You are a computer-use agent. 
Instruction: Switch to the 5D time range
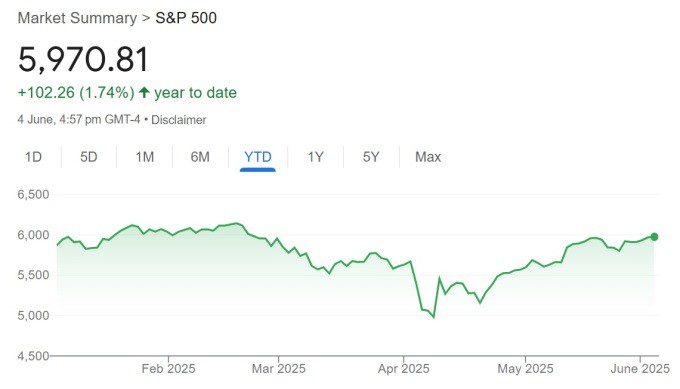coord(88,157)
